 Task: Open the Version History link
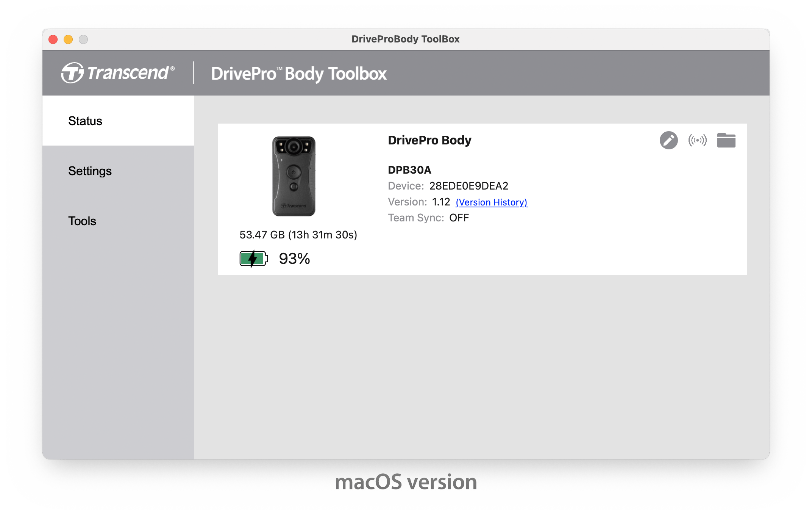(x=492, y=202)
